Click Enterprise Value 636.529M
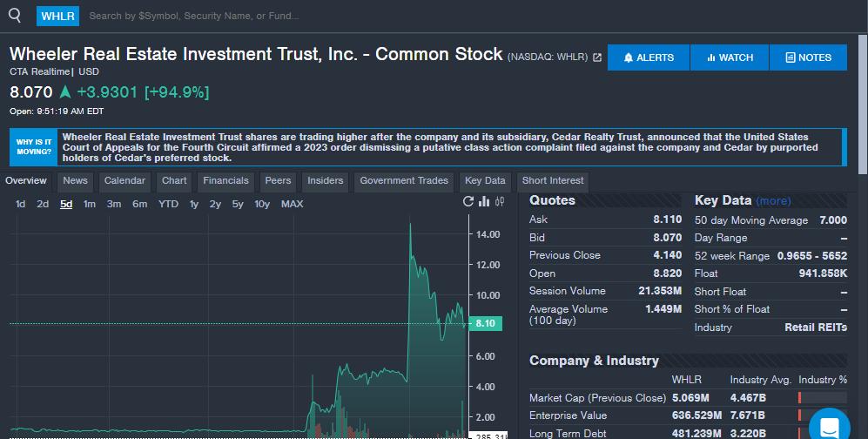Viewport: 868px width, 439px height. tap(696, 415)
